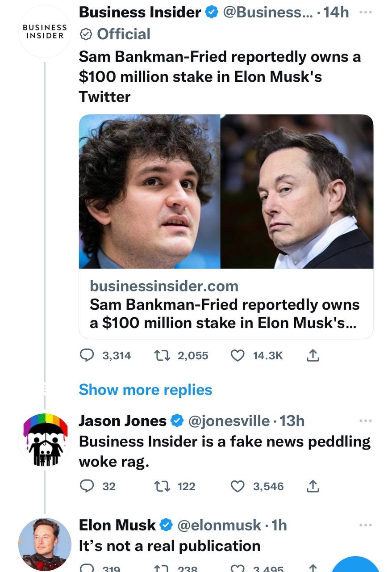The image size is (392, 572).
Task: Open more options on Business Insider tweet
Action: pyautogui.click(x=365, y=13)
